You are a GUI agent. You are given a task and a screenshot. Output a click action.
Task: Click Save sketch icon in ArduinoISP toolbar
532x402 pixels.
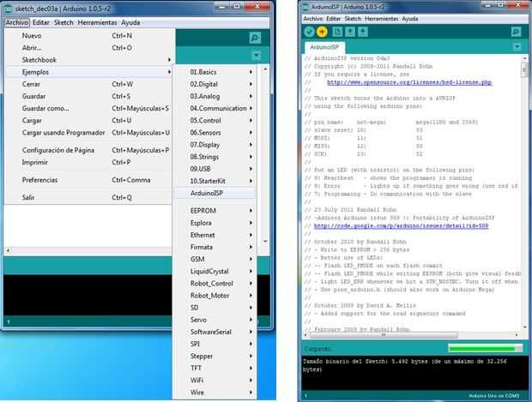click(363, 32)
